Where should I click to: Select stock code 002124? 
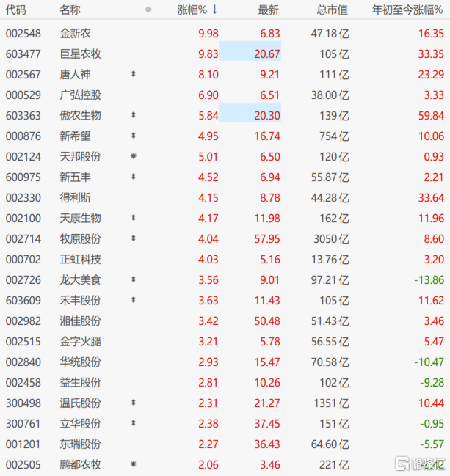[23, 157]
